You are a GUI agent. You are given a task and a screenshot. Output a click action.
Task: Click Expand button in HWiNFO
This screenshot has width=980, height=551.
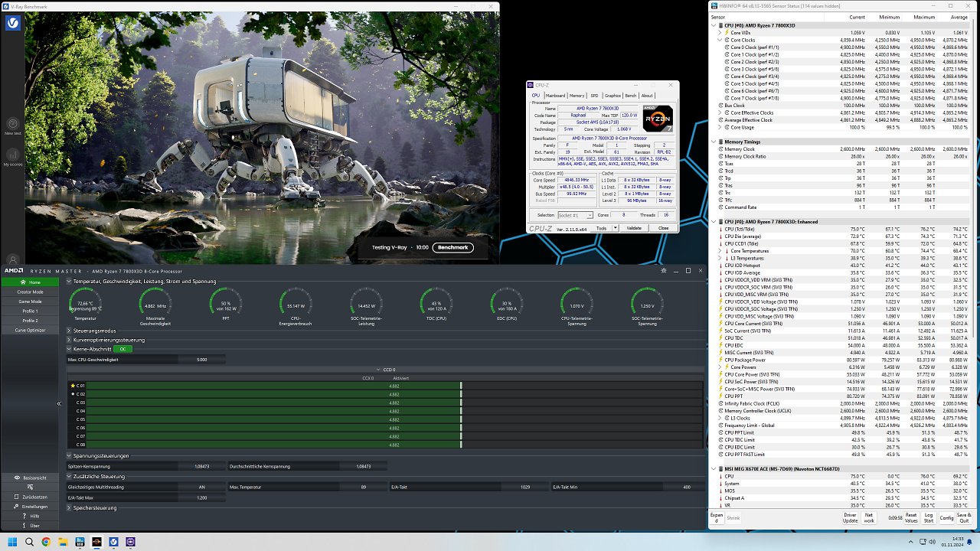(716, 518)
